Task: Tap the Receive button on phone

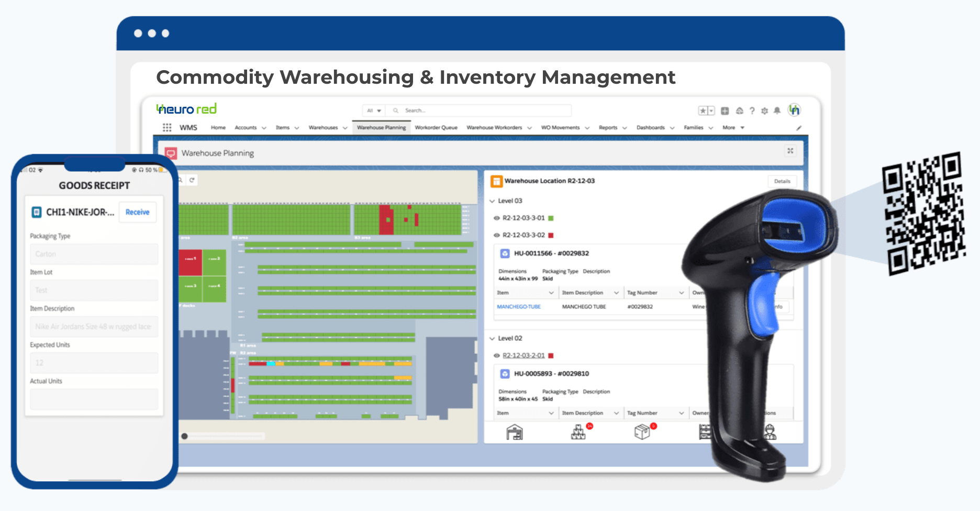Action: [138, 212]
